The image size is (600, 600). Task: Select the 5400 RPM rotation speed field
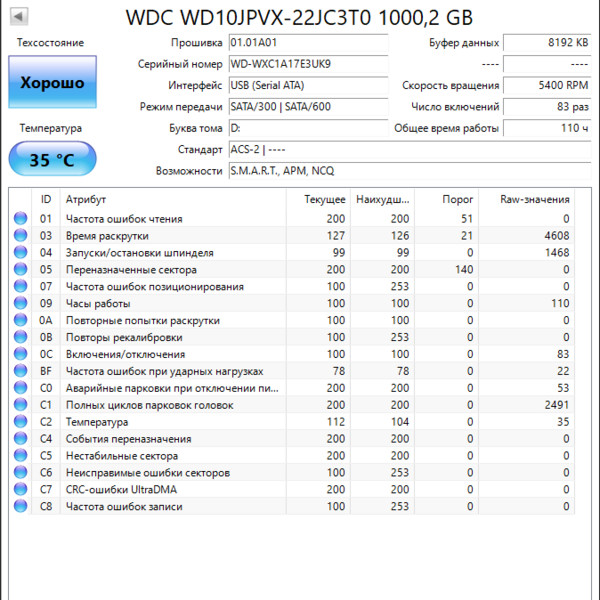[547, 85]
